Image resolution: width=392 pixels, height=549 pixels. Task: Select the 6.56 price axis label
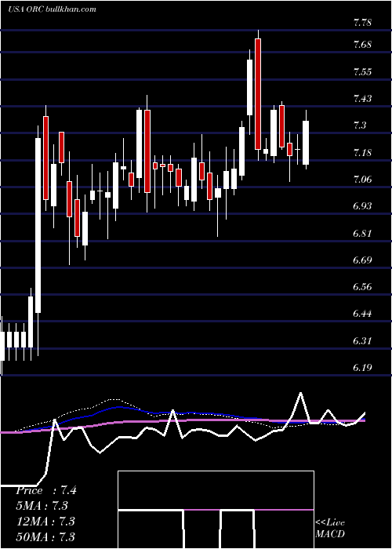pos(362,286)
